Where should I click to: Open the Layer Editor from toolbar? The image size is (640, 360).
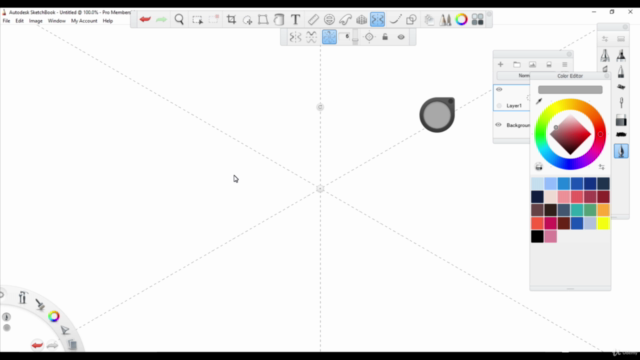[429, 19]
